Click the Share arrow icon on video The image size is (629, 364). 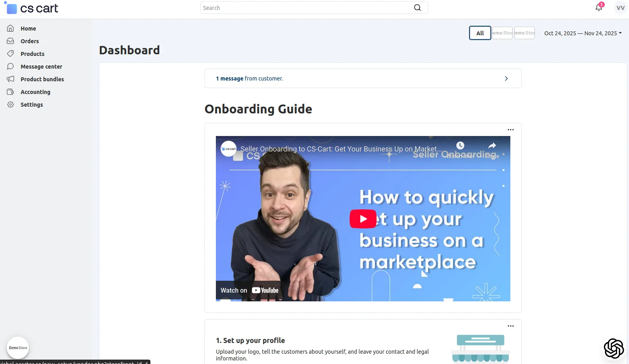pos(492,146)
